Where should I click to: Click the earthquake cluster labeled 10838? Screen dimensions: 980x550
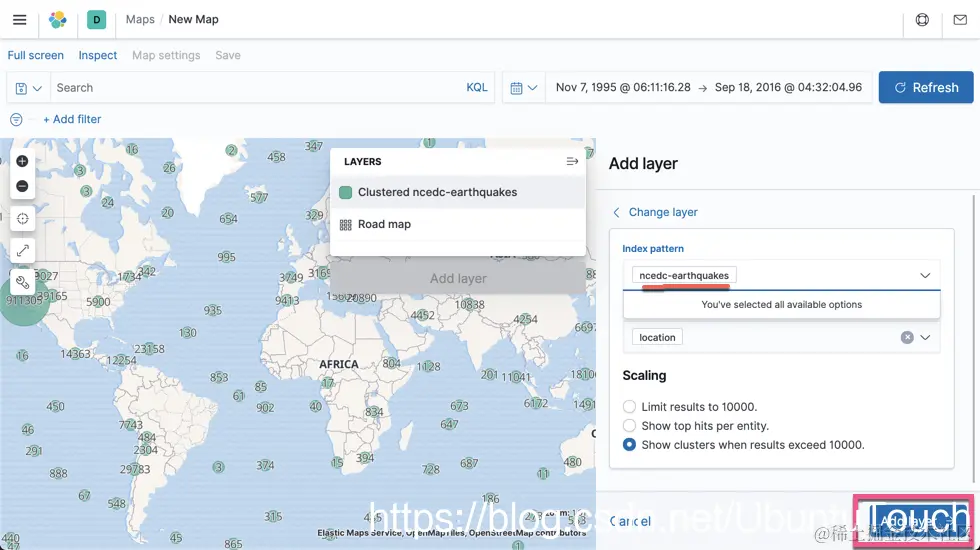pos(469,305)
